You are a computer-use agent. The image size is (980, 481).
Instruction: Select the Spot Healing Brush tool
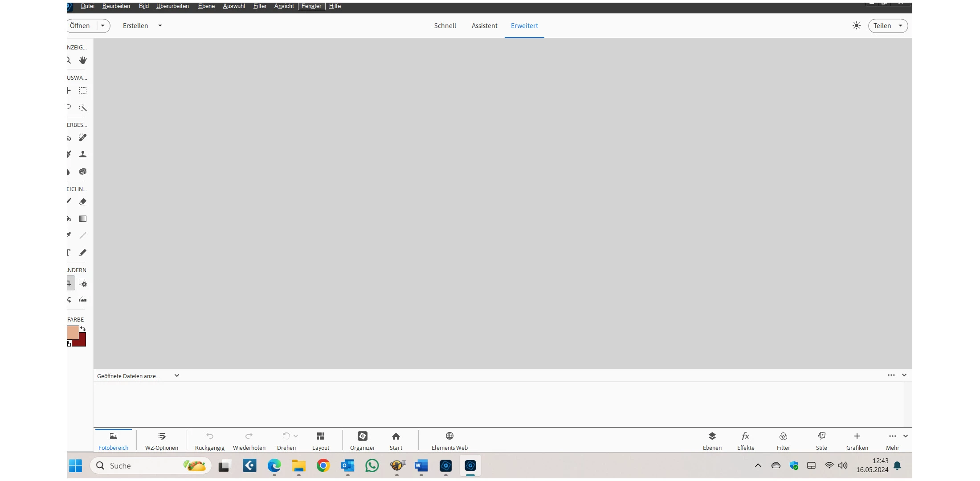(x=83, y=138)
